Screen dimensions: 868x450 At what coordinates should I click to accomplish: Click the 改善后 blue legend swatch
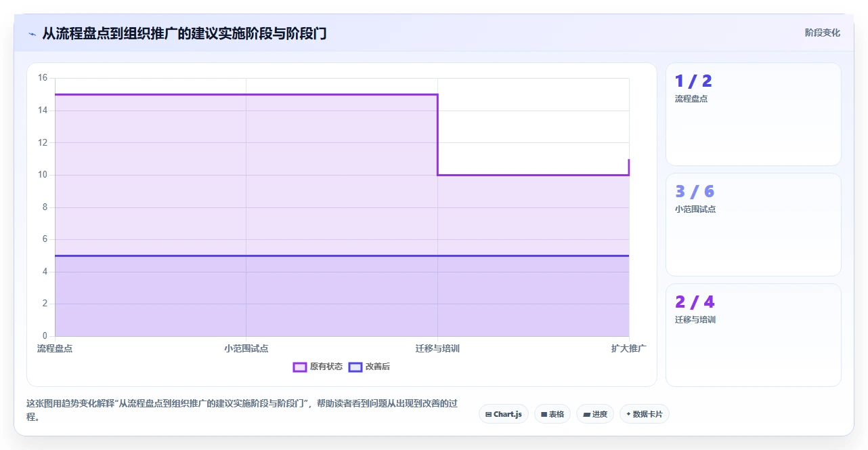tap(355, 367)
